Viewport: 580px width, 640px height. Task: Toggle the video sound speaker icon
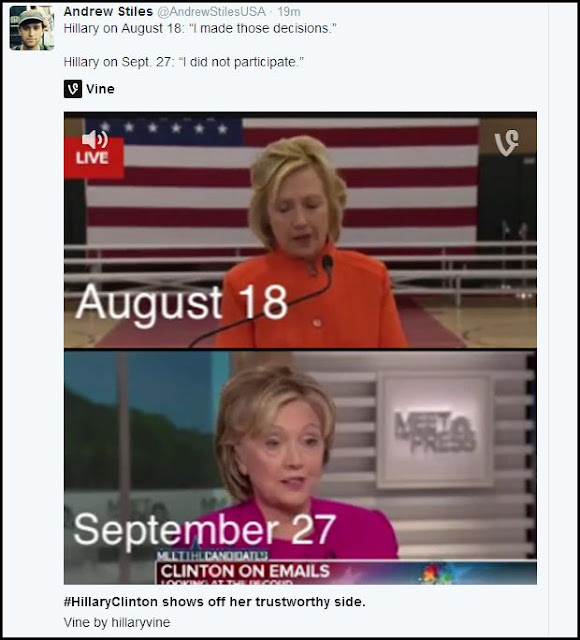pos(95,140)
